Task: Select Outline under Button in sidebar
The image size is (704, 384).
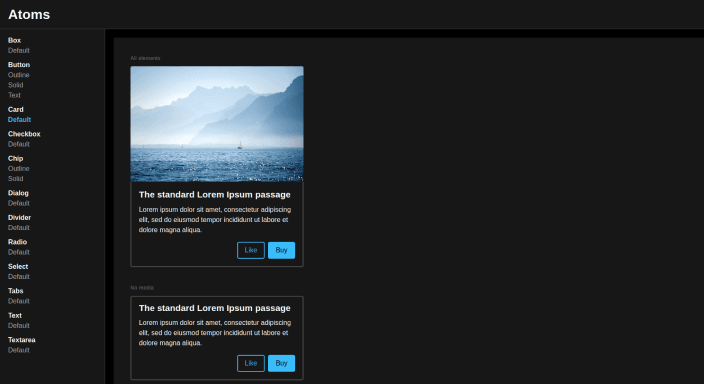Action: click(18, 75)
